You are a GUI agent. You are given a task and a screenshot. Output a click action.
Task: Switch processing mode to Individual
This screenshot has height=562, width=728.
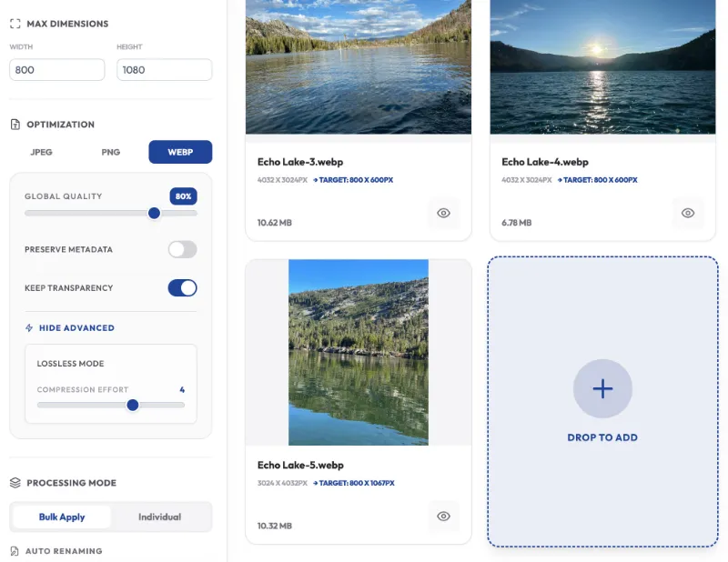(x=160, y=517)
